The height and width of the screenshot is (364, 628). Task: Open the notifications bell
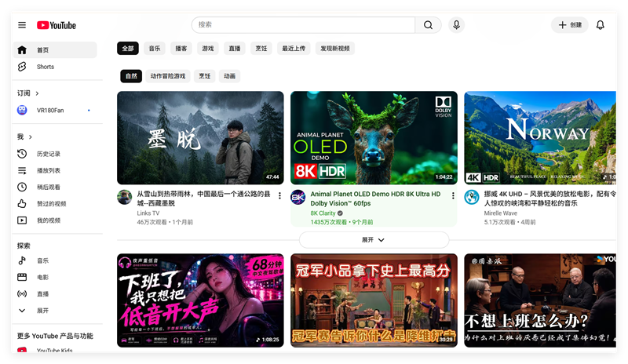600,25
